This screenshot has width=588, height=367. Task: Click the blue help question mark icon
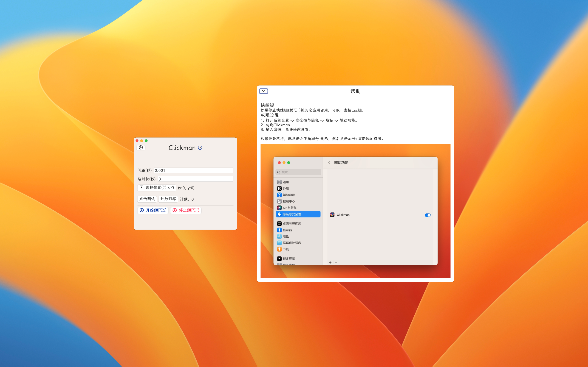click(200, 148)
